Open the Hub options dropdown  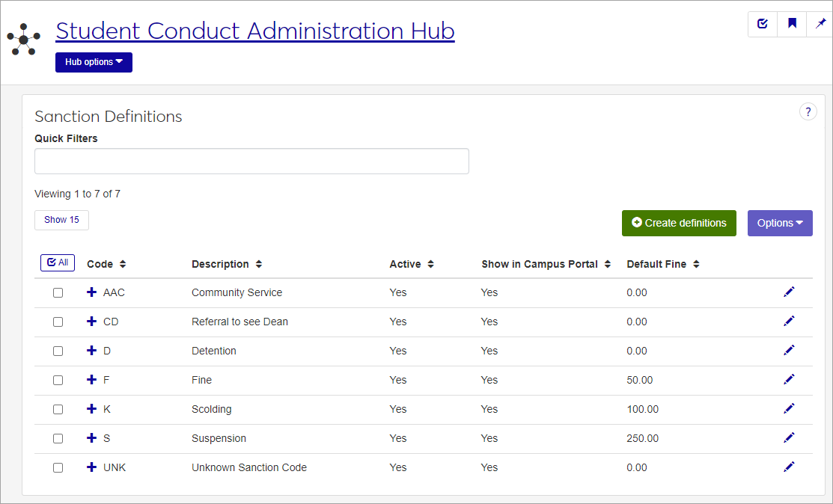click(94, 62)
